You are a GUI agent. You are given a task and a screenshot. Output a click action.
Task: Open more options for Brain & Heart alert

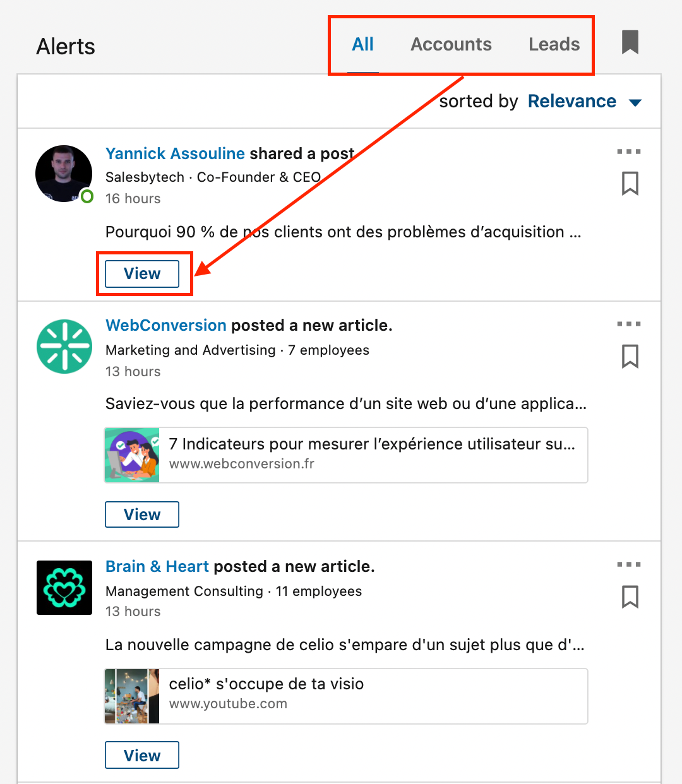(628, 564)
